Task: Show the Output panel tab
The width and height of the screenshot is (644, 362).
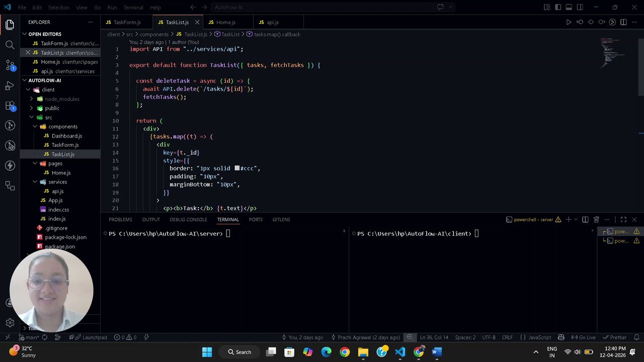Action: (151, 220)
